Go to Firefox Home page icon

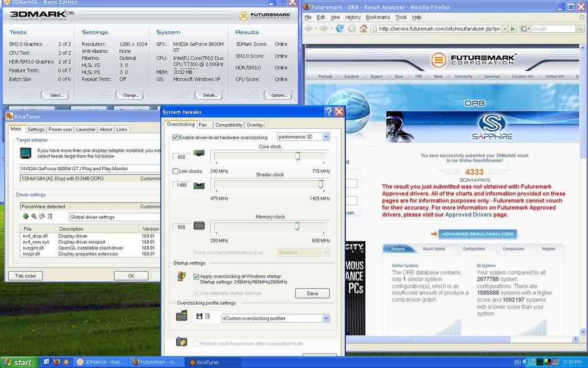(363, 29)
